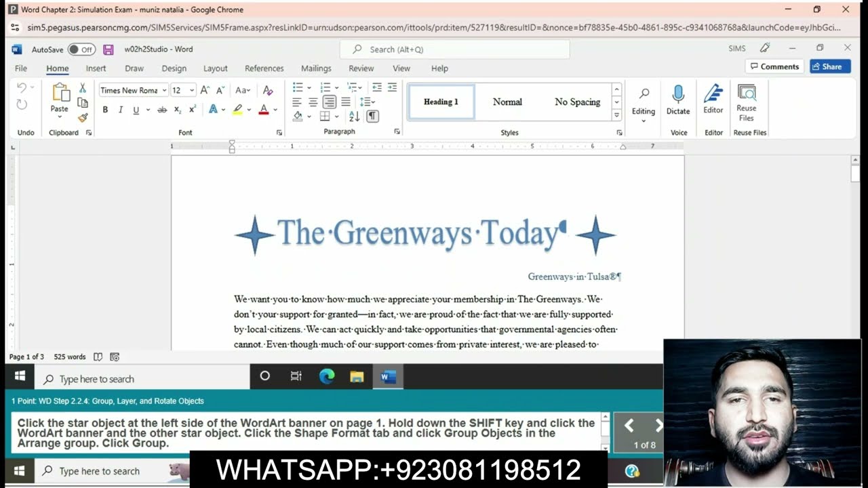
Task: Increase paragraph indent
Action: (x=393, y=87)
